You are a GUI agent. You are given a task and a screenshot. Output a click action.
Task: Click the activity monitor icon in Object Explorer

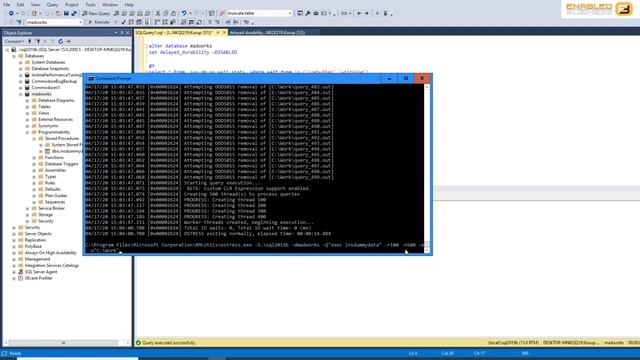point(69,41)
